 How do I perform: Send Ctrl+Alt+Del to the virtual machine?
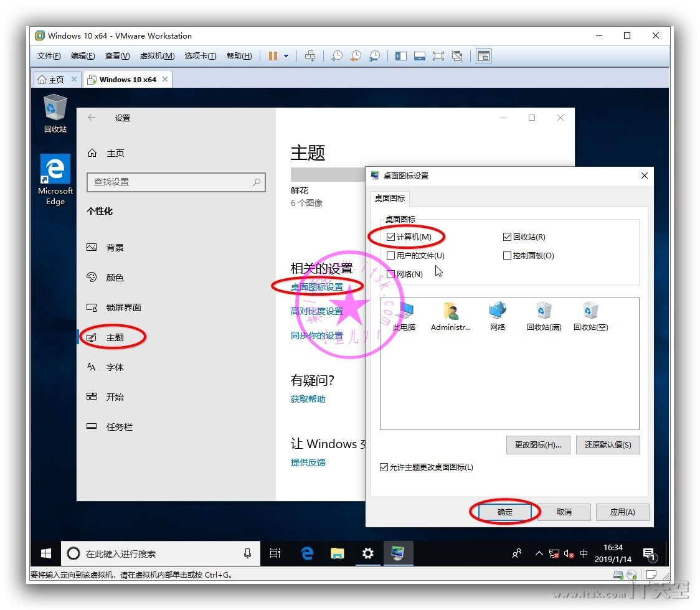pyautogui.click(x=310, y=56)
